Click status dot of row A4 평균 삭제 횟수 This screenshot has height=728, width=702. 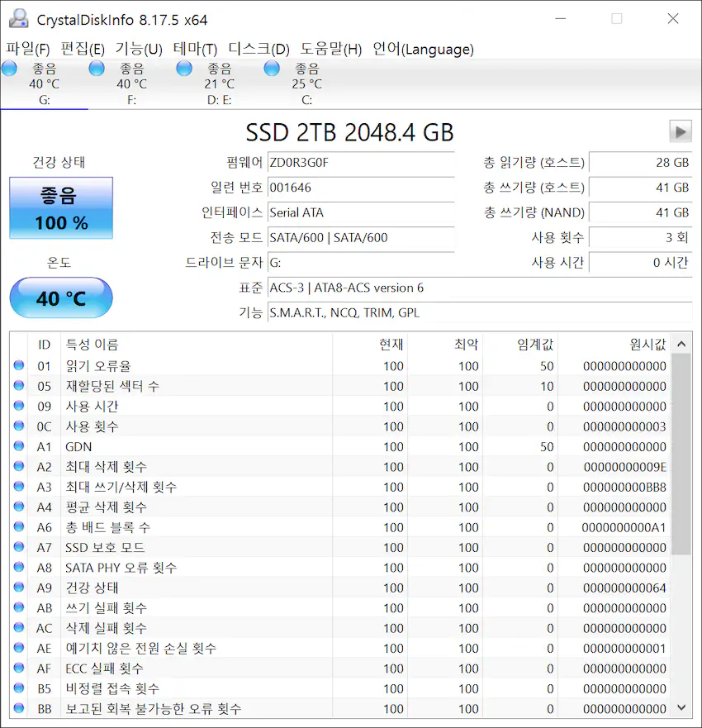[19, 507]
